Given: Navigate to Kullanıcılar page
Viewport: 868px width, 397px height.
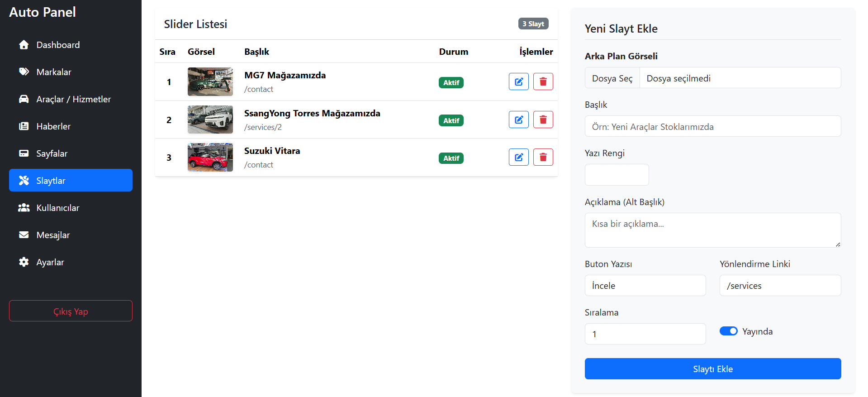Looking at the screenshot, I should click(x=57, y=208).
